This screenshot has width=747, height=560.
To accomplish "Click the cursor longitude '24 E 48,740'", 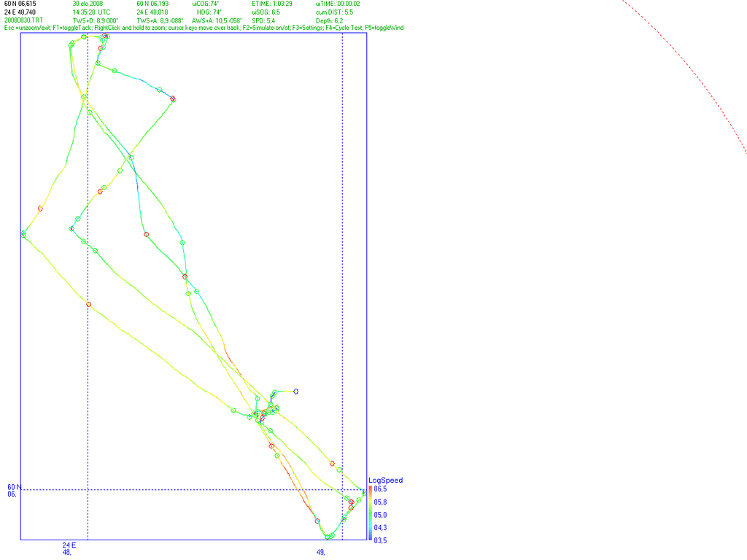I will [20, 12].
